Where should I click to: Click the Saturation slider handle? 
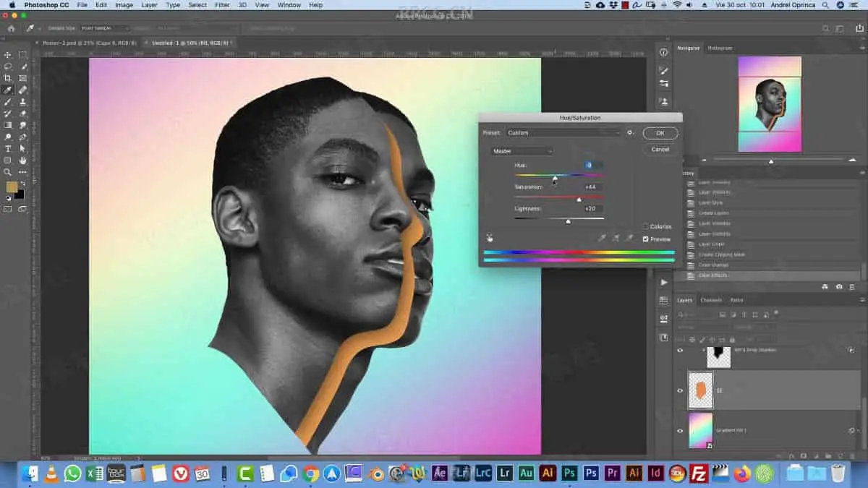pyautogui.click(x=579, y=200)
